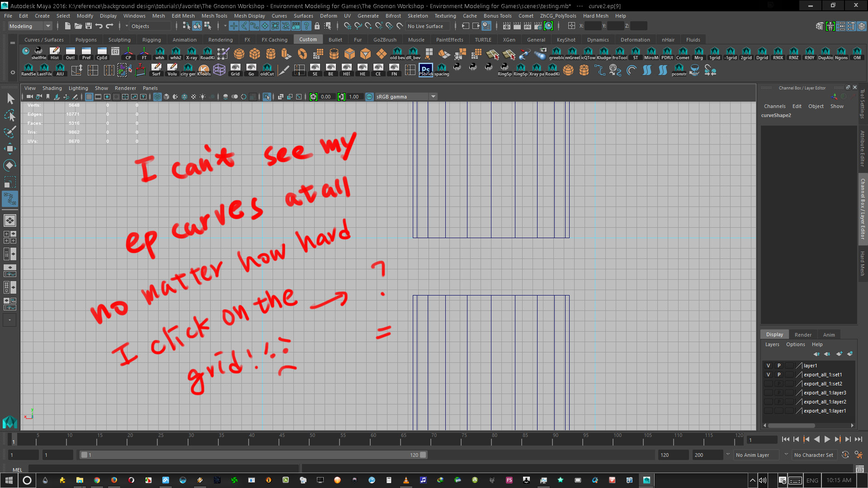Open the Mesh Tools menu
Viewport: 868px width, 488px height.
point(214,16)
